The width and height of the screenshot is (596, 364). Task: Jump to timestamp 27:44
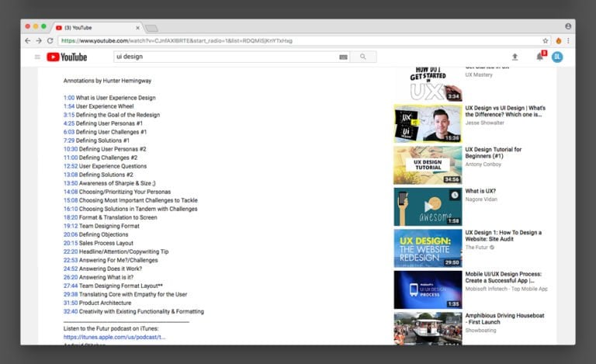[x=71, y=286]
